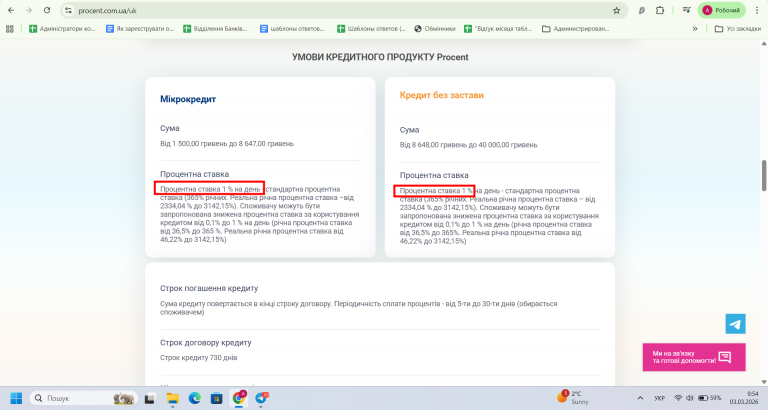The height and width of the screenshot is (410, 768).
Task: Open the media controls icon in toolbar
Action: click(x=686, y=10)
